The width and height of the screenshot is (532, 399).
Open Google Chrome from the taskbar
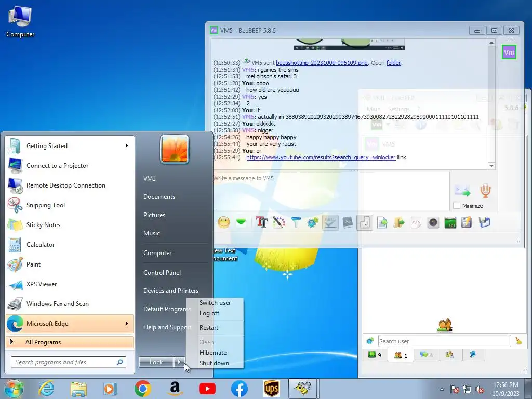[x=142, y=389]
